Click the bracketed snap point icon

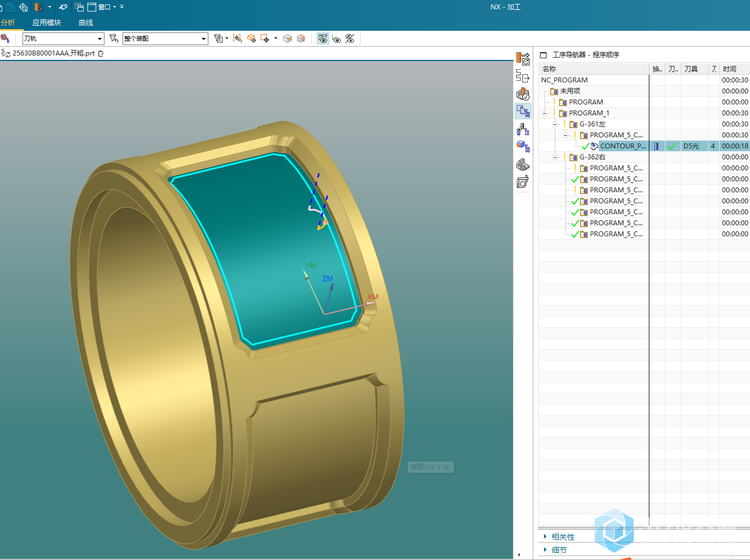(x=238, y=38)
